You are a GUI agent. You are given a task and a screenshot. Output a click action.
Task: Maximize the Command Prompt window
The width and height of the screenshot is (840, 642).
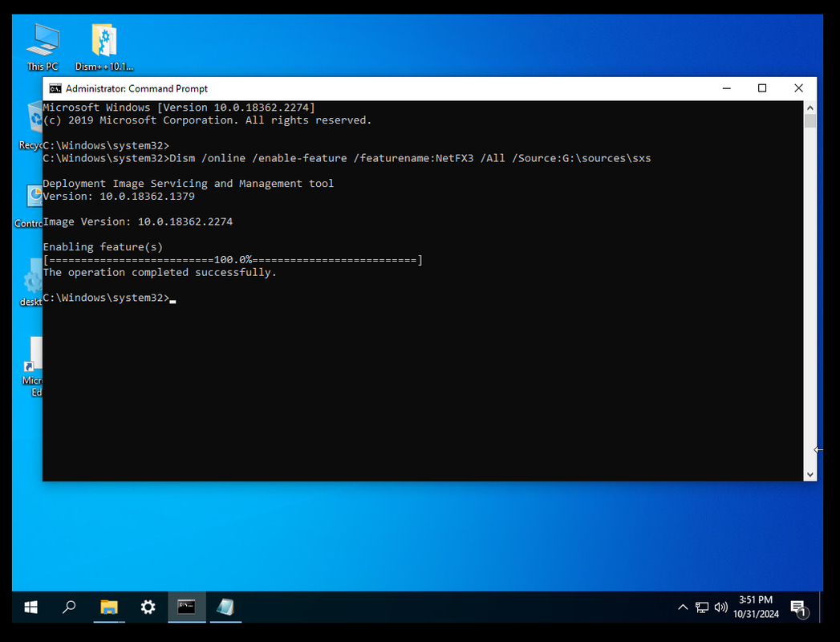(762, 88)
